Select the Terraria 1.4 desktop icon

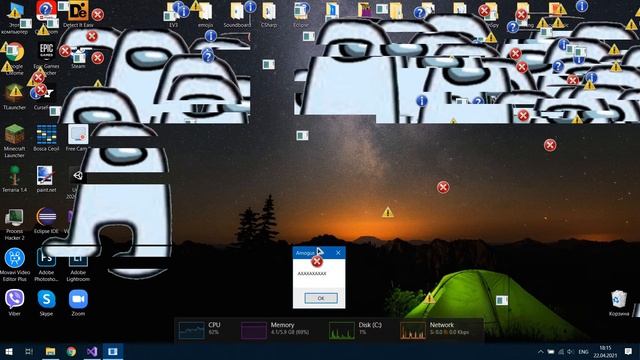point(15,179)
